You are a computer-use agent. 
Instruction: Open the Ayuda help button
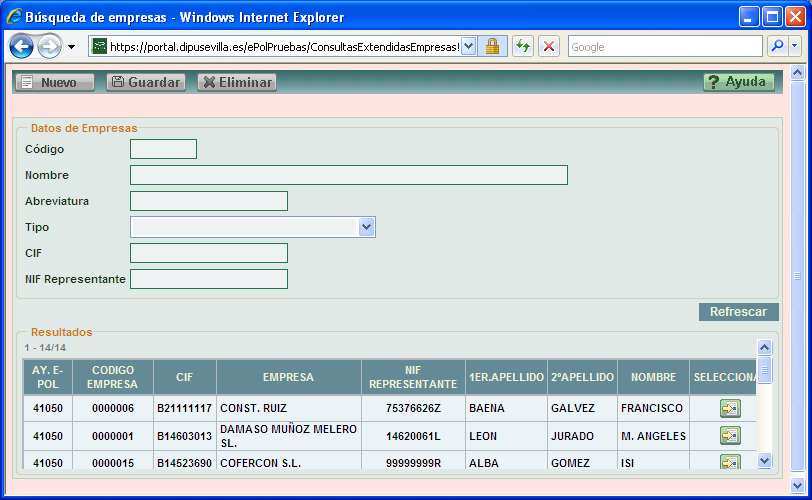pyautogui.click(x=738, y=82)
